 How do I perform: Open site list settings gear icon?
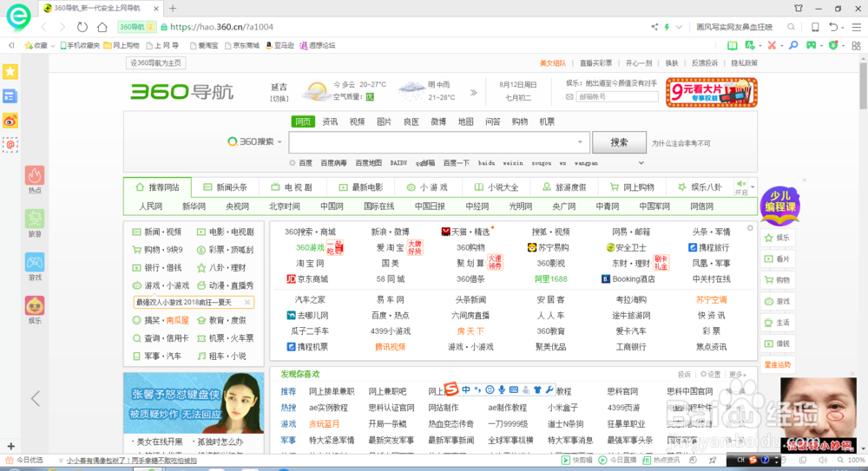pyautogui.click(x=750, y=228)
